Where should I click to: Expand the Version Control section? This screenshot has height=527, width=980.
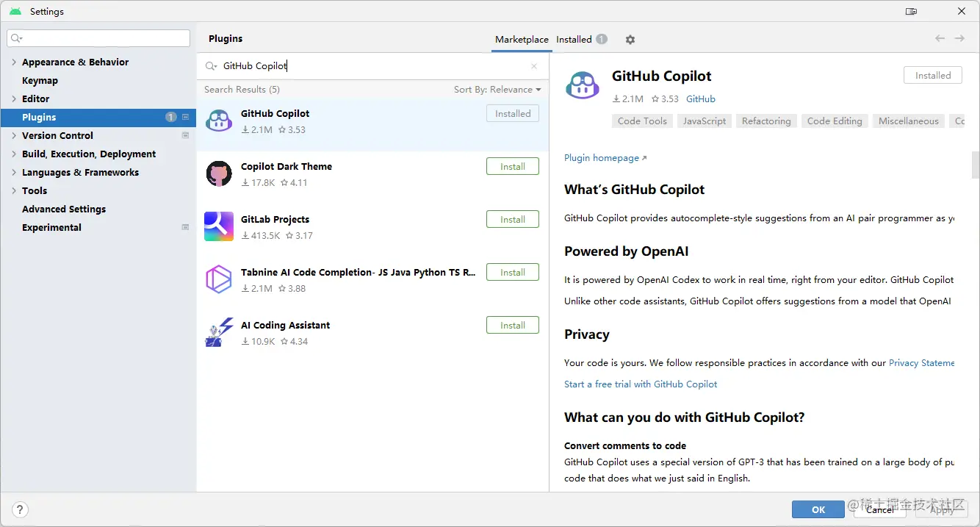[x=14, y=136]
